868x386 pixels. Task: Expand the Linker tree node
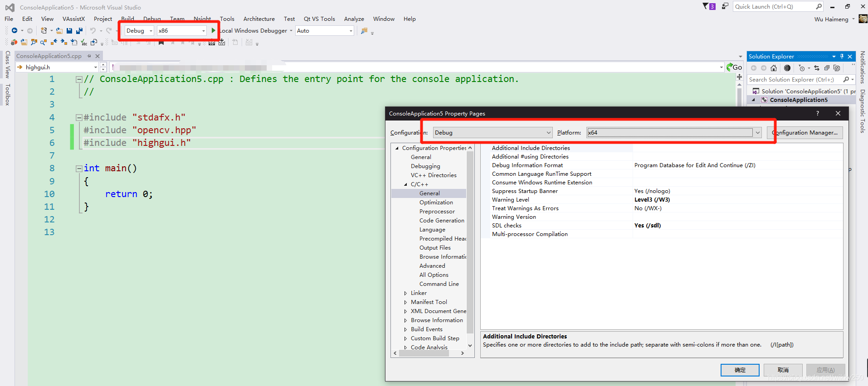406,293
